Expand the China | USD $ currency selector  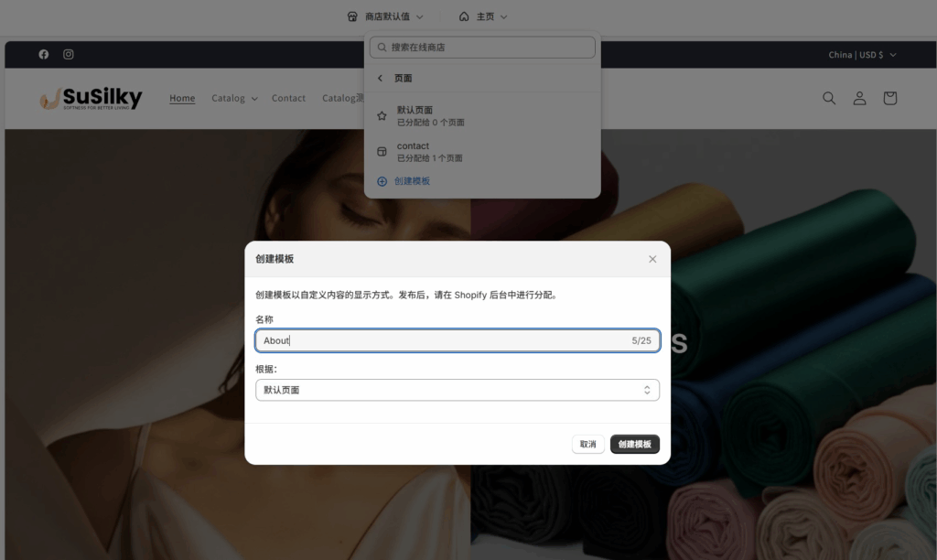(x=862, y=55)
